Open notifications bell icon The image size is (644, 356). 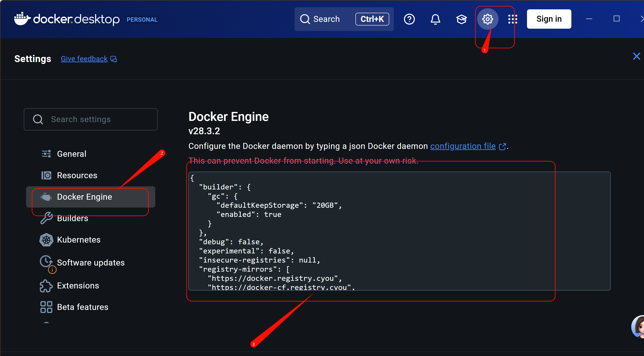[435, 19]
